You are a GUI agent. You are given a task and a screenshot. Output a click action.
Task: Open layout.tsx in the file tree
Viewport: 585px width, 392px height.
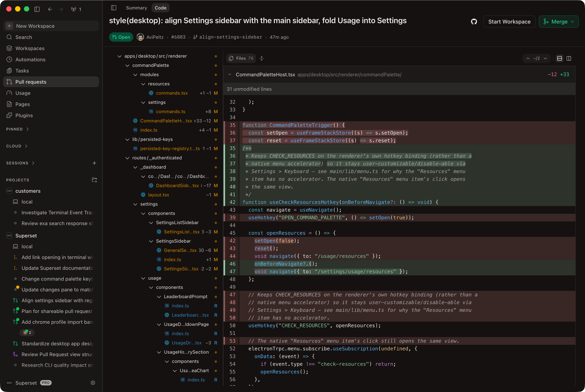point(158,195)
